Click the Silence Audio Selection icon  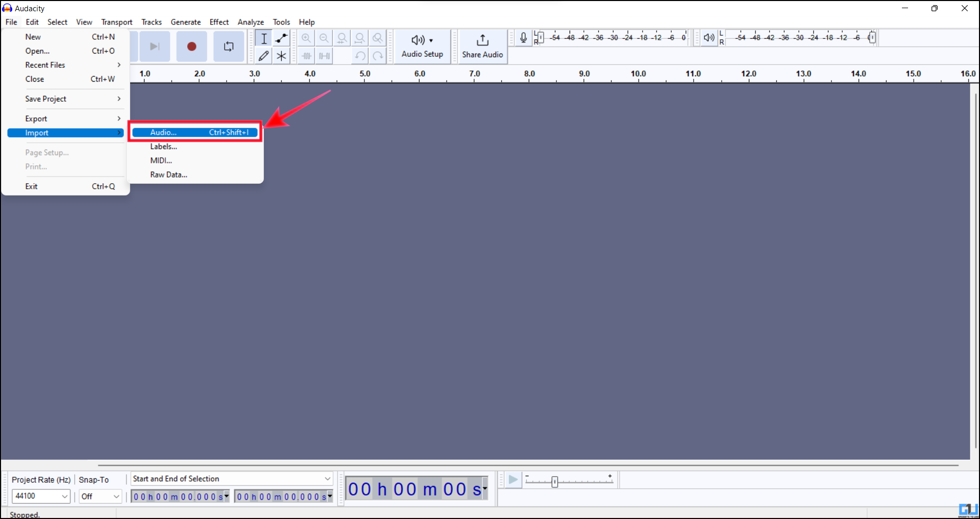(x=324, y=56)
